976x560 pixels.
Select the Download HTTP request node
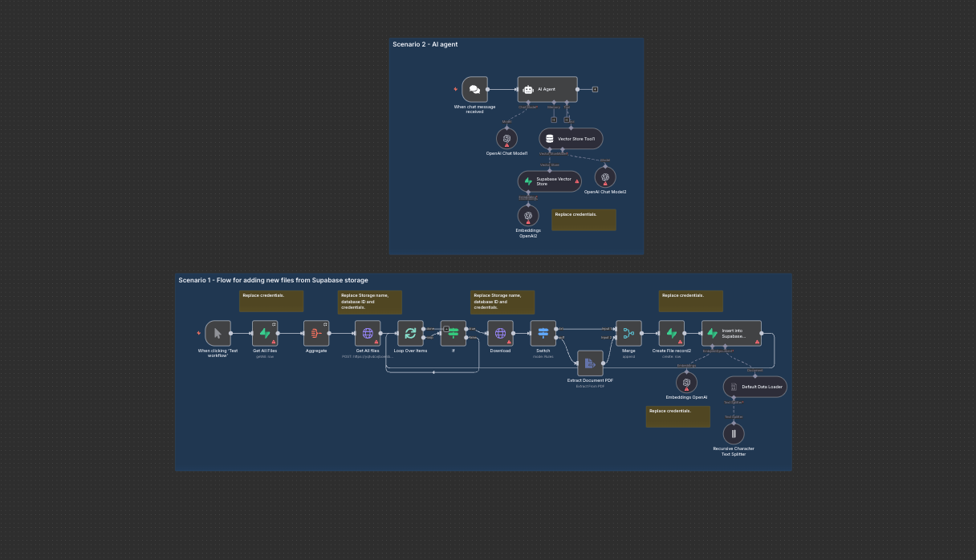point(500,334)
